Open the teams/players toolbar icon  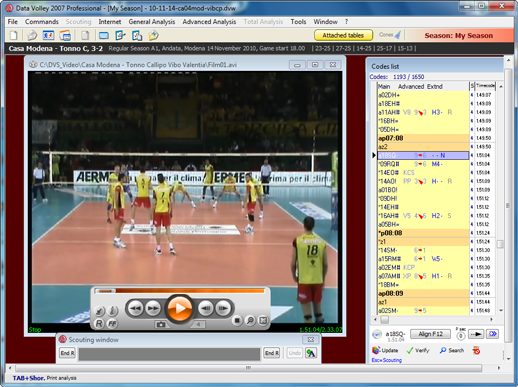[x=48, y=35]
